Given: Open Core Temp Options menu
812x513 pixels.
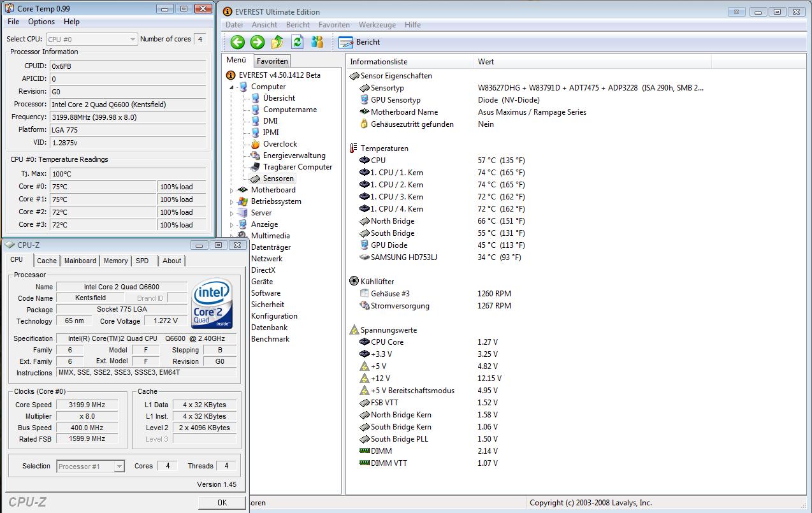Looking at the screenshot, I should (41, 22).
